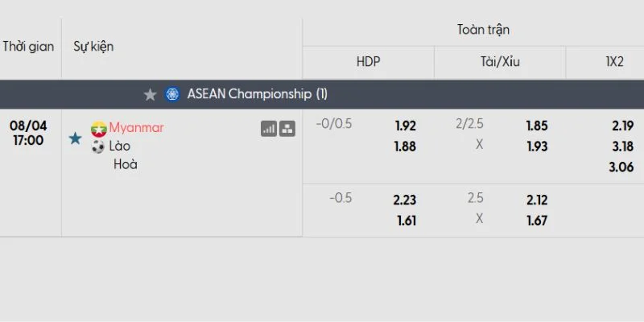Image resolution: width=644 pixels, height=322 pixels.
Task: Toggle the blue star next to Myanmar match
Action: point(75,138)
